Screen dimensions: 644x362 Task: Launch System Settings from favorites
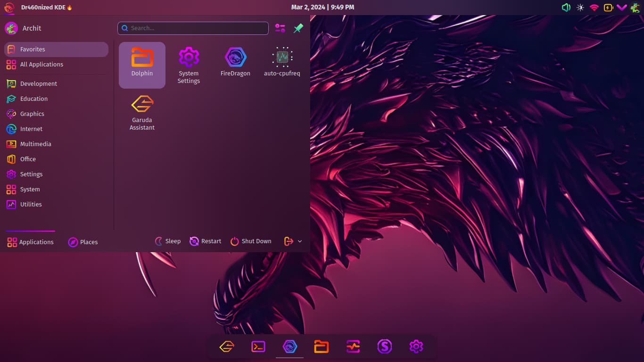pos(189,65)
